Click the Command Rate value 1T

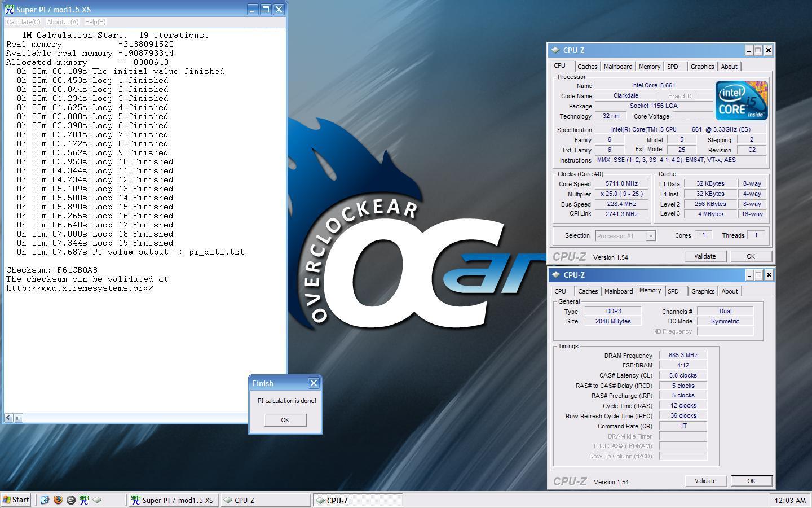683,426
